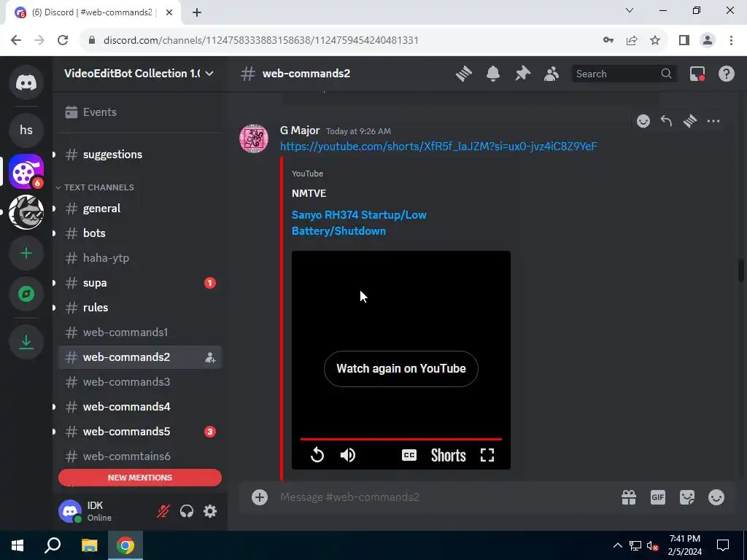Click the NMTVE author name
The image size is (747, 560).
coord(309,193)
